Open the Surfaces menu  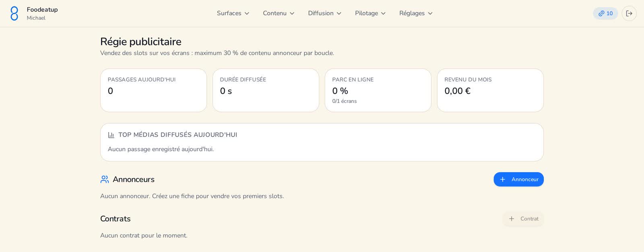pyautogui.click(x=233, y=13)
